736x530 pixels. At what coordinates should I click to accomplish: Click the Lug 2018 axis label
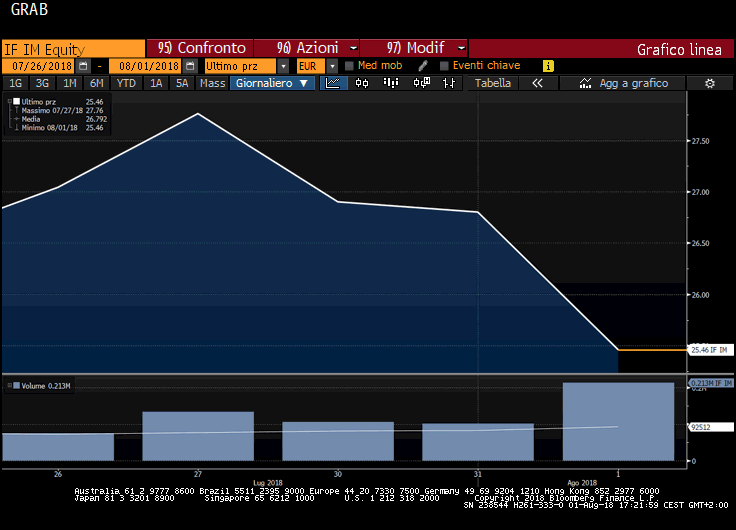[x=268, y=483]
